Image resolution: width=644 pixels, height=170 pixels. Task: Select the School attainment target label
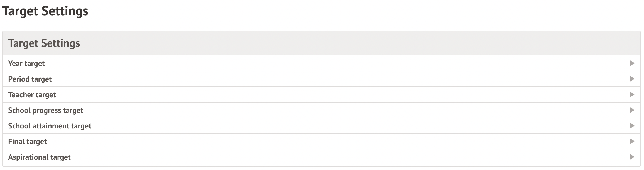pyautogui.click(x=50, y=126)
